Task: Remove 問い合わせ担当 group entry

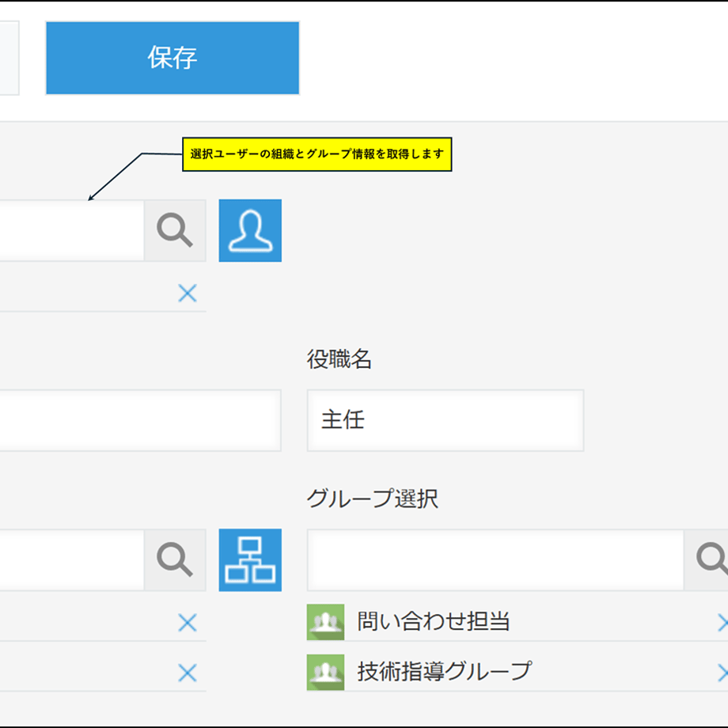Action: (722, 623)
